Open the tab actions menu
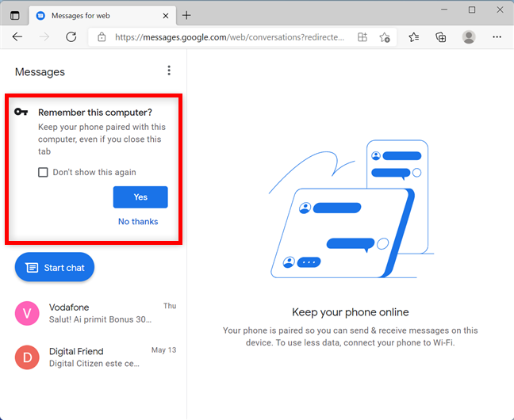This screenshot has height=420, width=514. [15, 15]
